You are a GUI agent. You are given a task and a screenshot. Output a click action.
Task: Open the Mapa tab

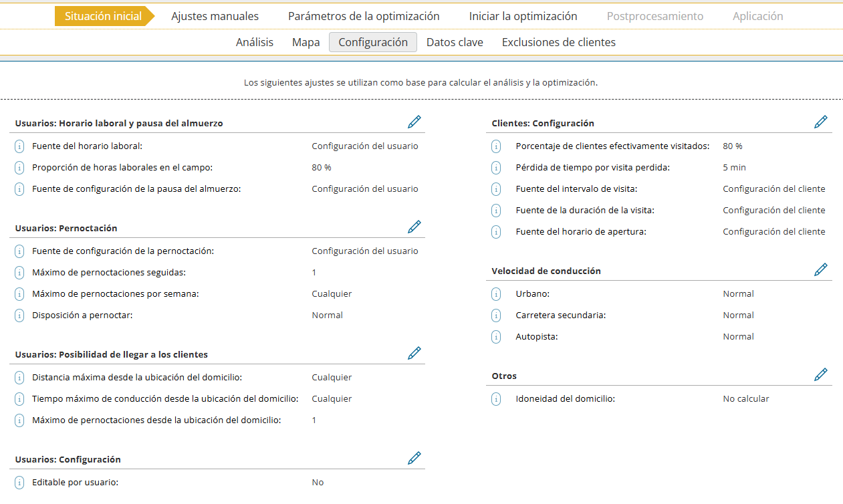[x=306, y=42]
